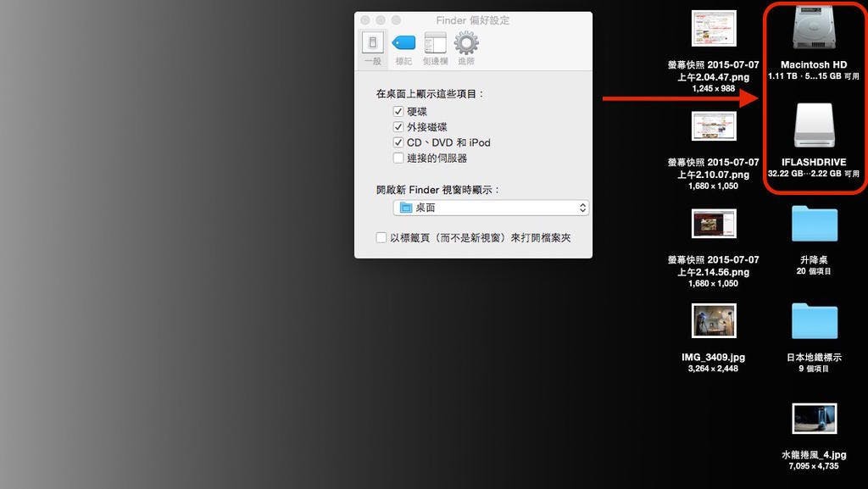Select the 日本地鐵標示 folder icon

[815, 321]
